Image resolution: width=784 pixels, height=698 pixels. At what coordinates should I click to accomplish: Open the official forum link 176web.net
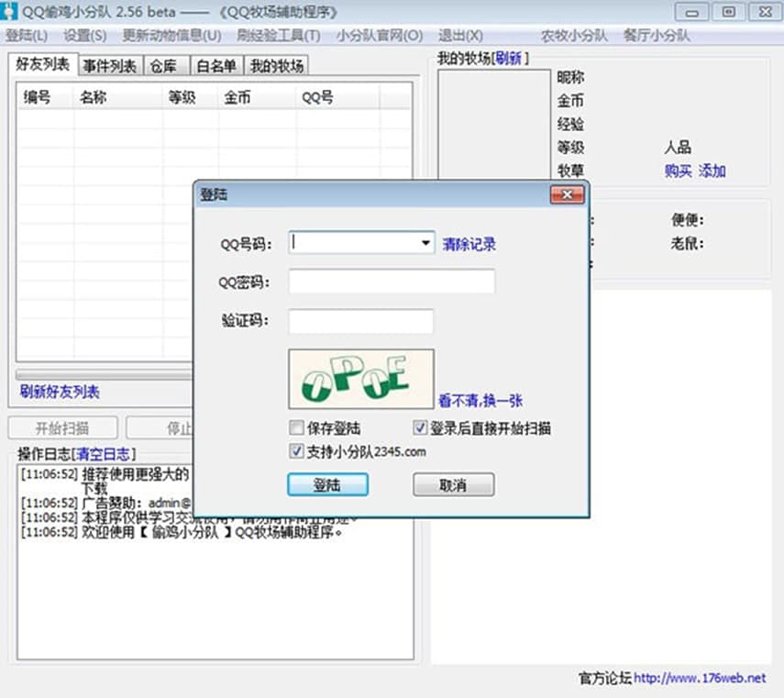click(700, 679)
